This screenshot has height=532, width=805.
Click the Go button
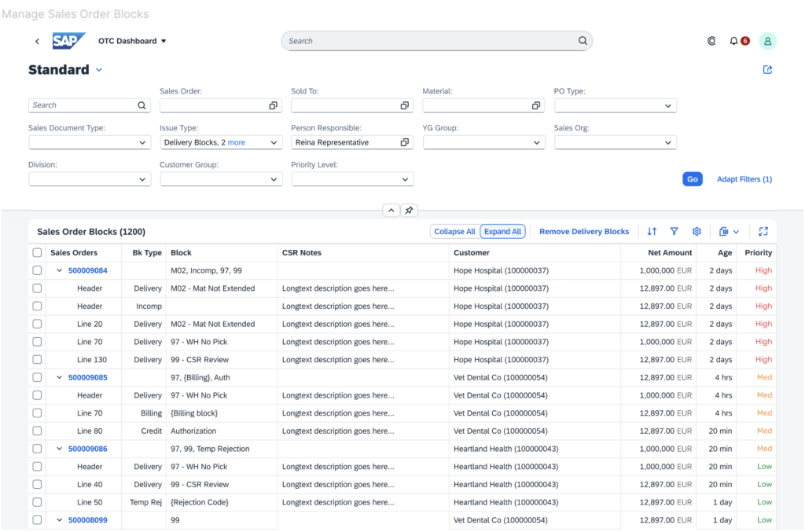coord(692,179)
